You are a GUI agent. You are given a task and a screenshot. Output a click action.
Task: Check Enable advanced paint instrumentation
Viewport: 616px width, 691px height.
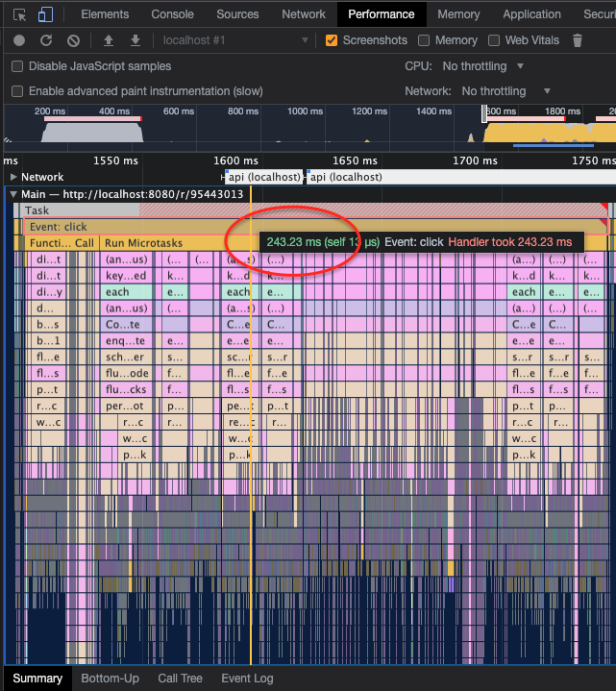(17, 91)
